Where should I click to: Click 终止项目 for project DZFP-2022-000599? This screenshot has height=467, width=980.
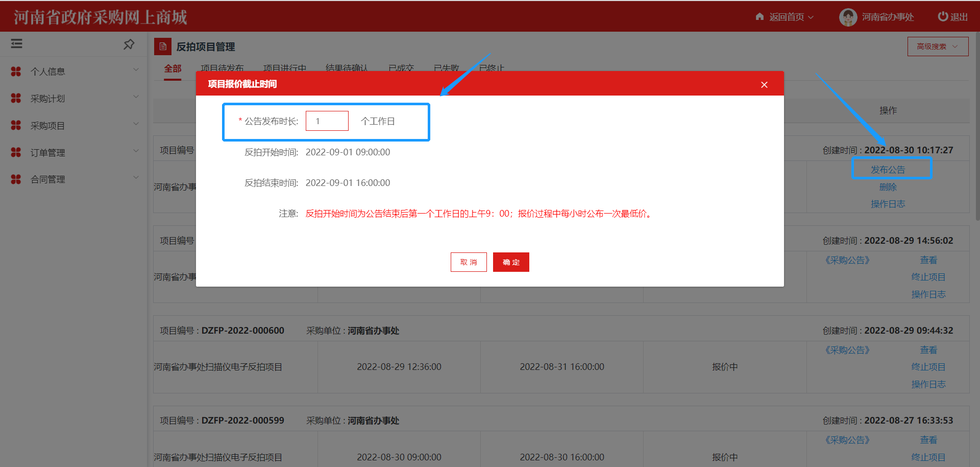[928, 457]
